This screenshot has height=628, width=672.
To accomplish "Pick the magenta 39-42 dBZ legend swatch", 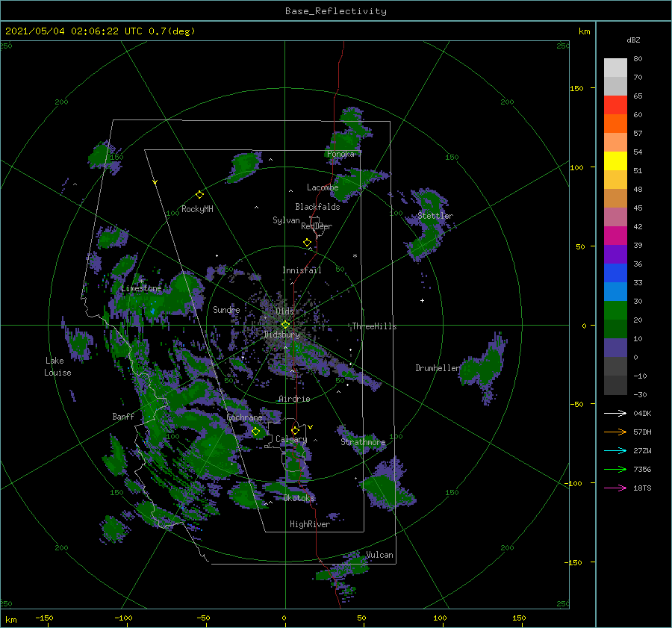I will (615, 236).
